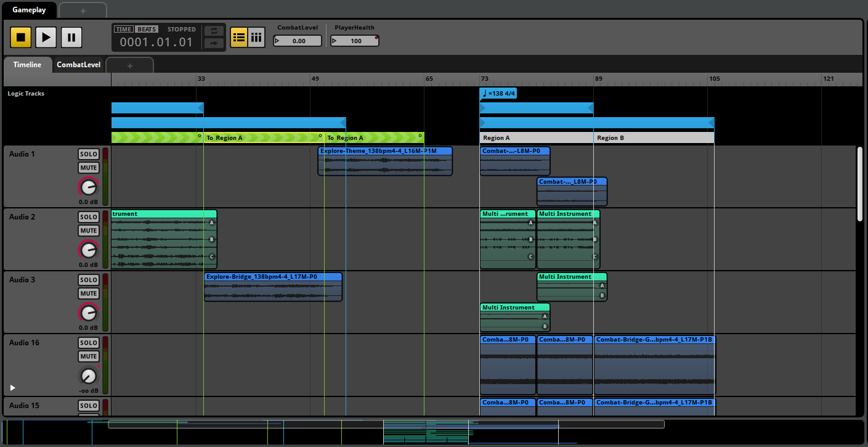Select the second To Region A transition region

point(374,137)
